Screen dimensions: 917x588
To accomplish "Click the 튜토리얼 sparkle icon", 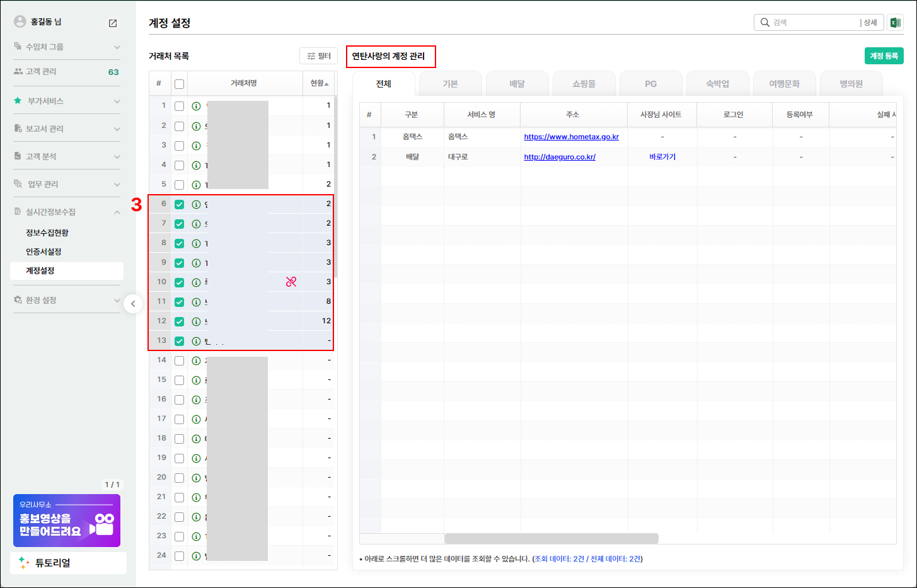I will [x=24, y=563].
